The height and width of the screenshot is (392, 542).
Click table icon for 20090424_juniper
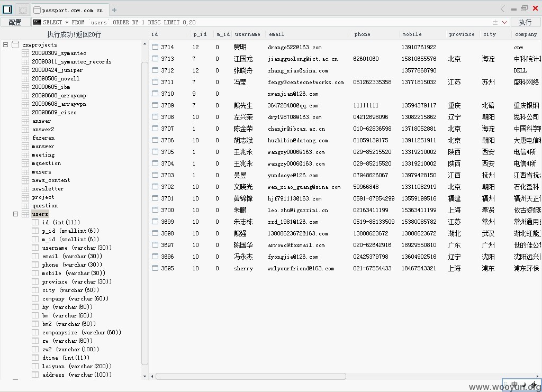click(x=25, y=70)
